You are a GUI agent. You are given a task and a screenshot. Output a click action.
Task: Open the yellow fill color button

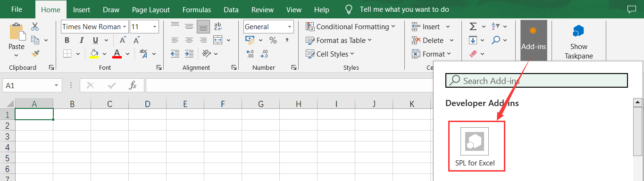click(94, 54)
